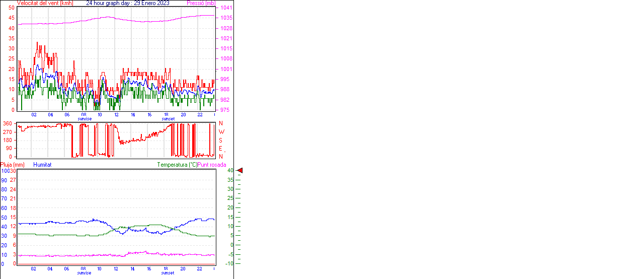Click the 'sunrise' label under wind graph
The image size is (644, 279).
tap(85, 119)
